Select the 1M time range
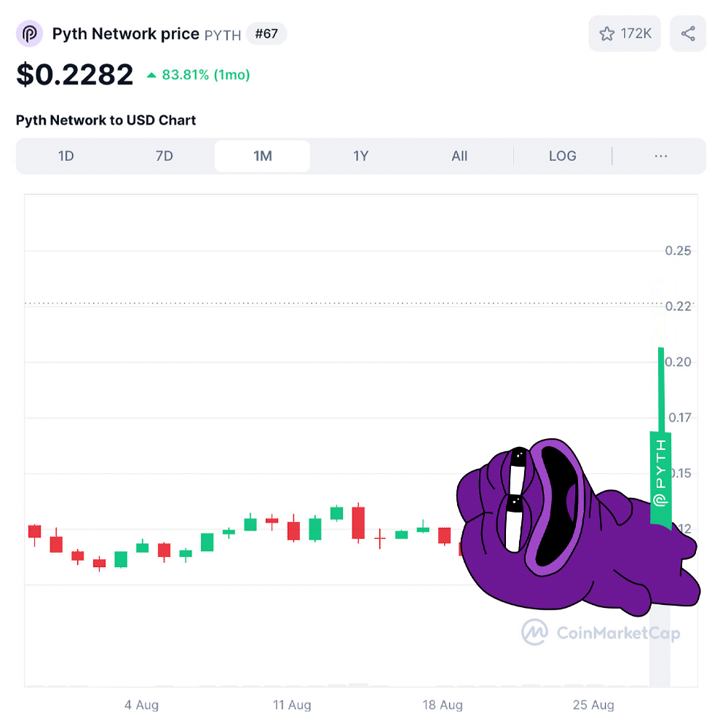728x728 pixels. tap(262, 156)
